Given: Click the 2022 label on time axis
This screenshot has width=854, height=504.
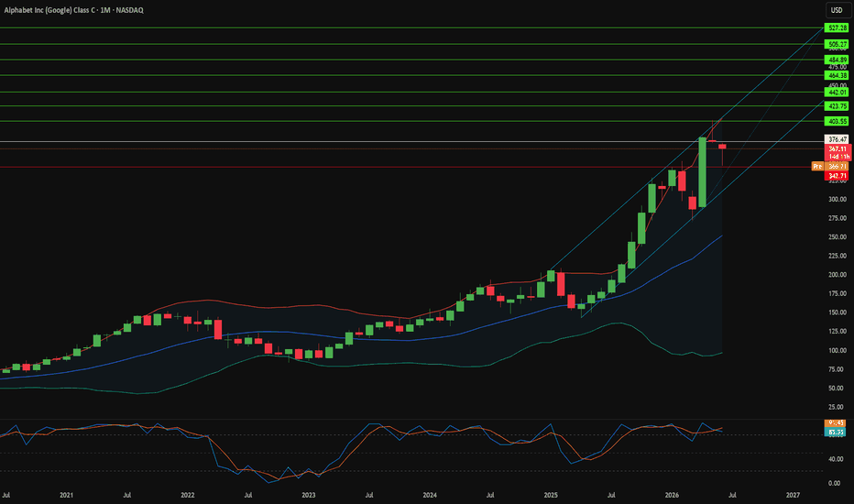Looking at the screenshot, I should (187, 495).
